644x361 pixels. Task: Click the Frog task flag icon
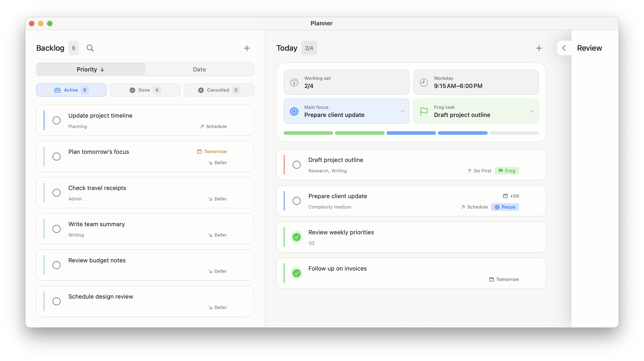tap(424, 111)
